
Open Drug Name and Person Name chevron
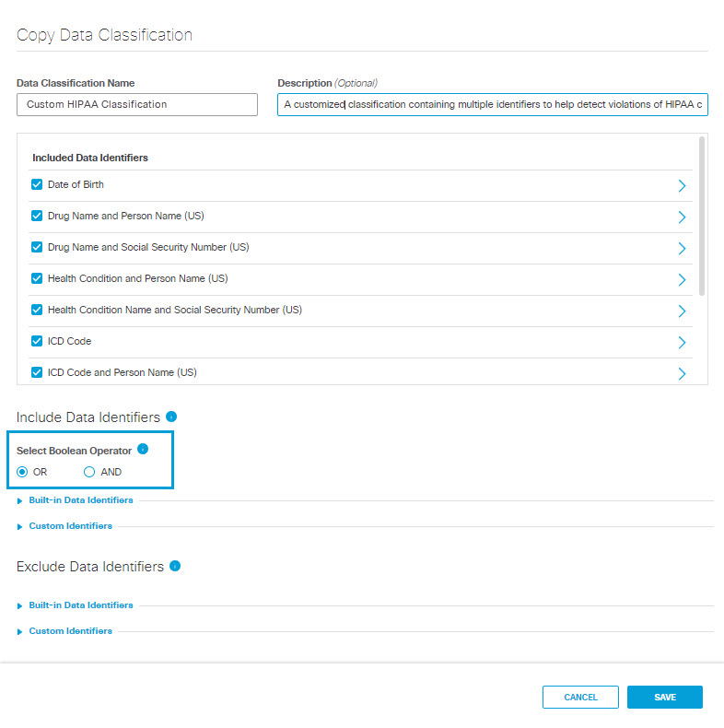click(x=682, y=217)
